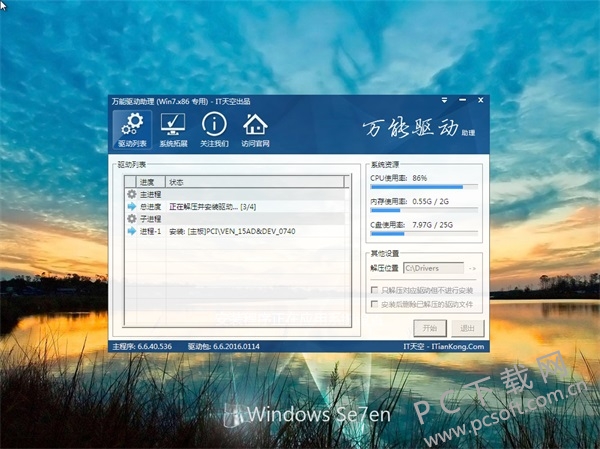
Task: Enable 只解压对应驱动但不进行安装 checkbox
Action: (x=374, y=290)
